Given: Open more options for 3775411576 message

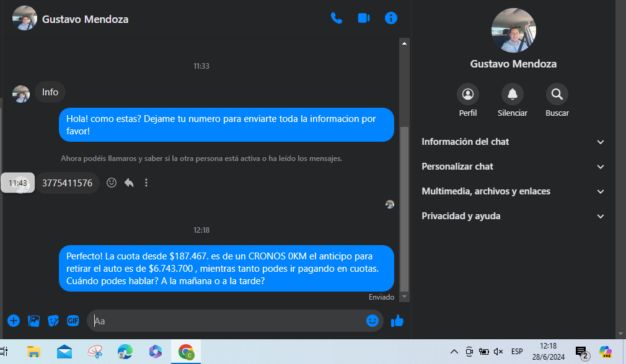Looking at the screenshot, I should point(146,183).
